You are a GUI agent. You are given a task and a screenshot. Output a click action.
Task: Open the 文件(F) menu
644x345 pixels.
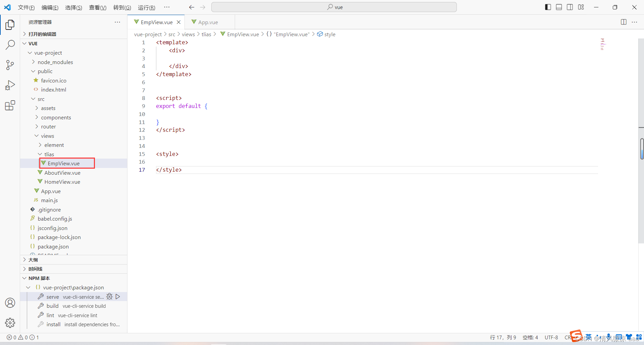[x=26, y=7]
